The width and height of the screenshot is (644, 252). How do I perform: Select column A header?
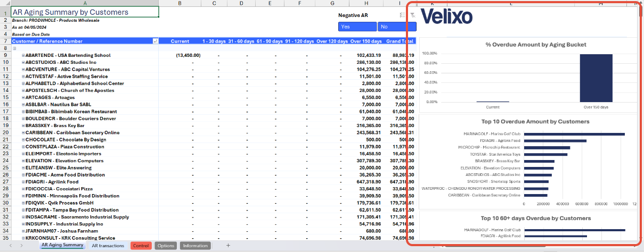tap(85, 3)
